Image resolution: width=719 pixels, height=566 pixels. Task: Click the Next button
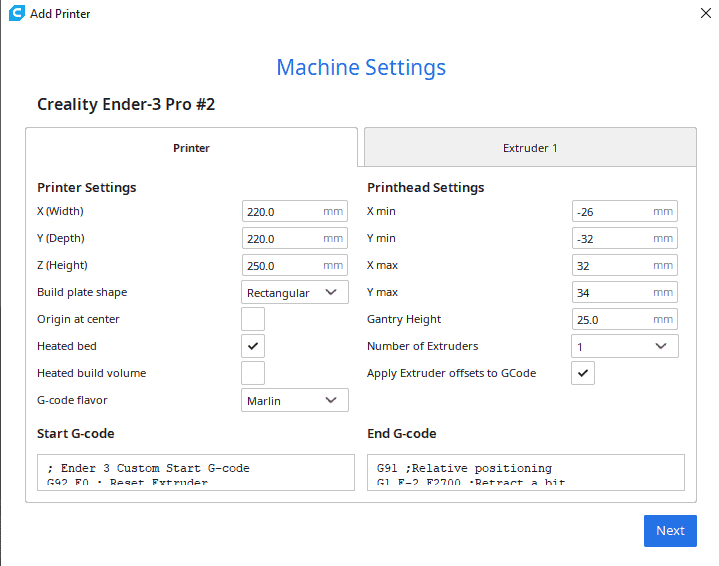[670, 531]
